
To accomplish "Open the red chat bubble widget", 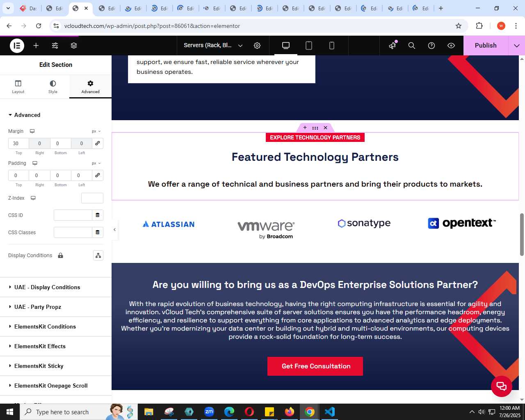I will click(x=502, y=386).
